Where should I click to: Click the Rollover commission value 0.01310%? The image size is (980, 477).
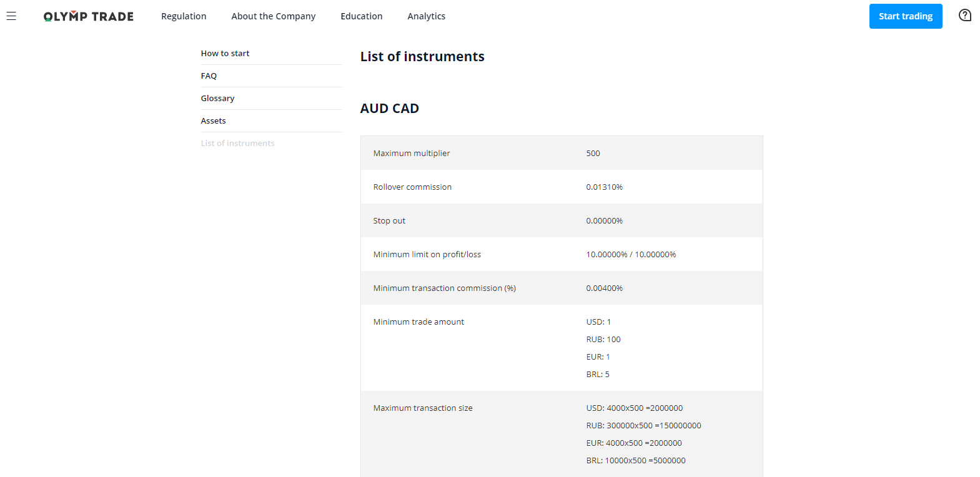604,187
